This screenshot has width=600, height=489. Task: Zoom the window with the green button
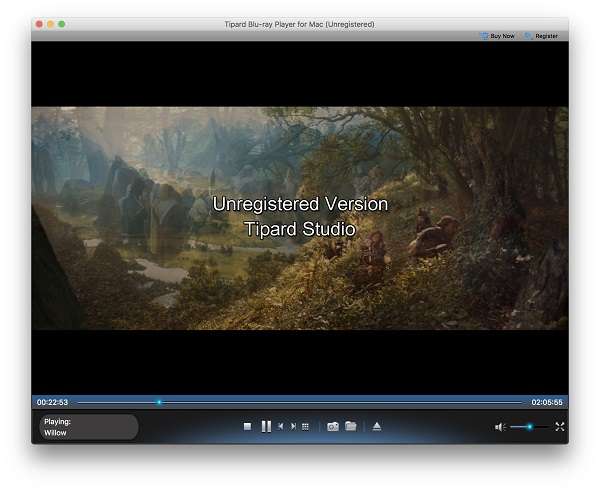61,24
